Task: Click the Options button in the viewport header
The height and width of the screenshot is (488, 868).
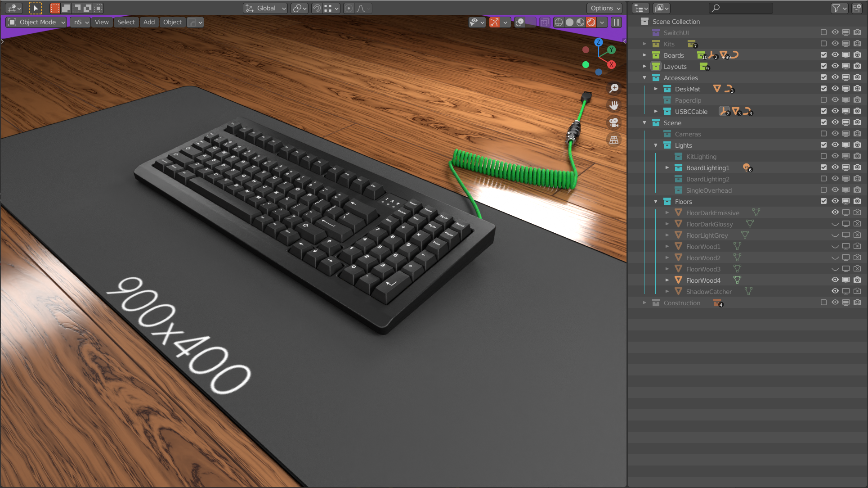Action: (604, 8)
